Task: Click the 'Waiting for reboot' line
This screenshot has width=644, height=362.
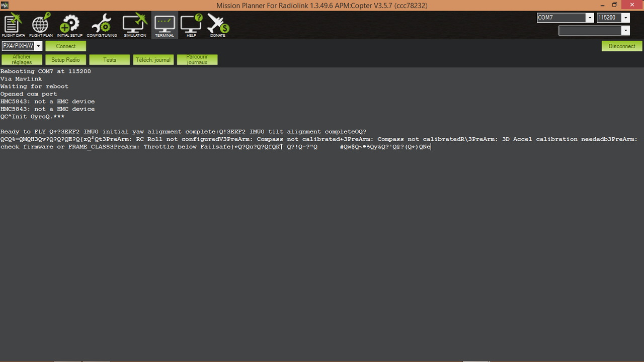Action: pos(34,86)
